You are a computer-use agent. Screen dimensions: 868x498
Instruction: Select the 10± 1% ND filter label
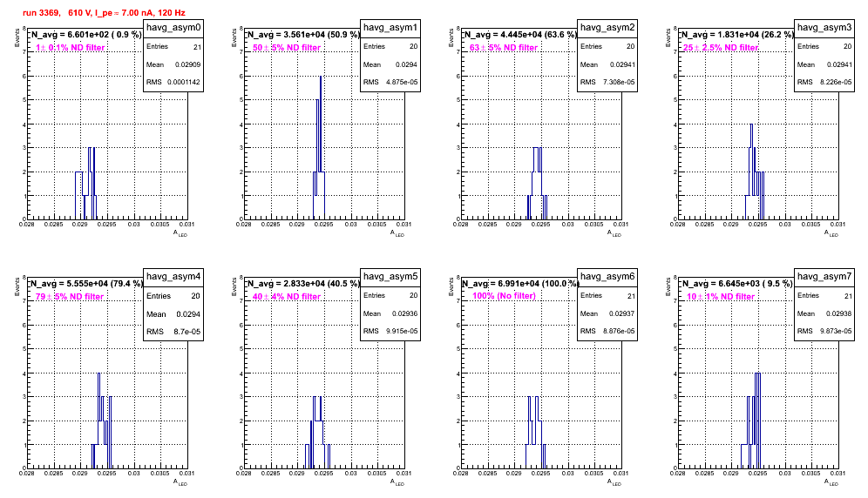(x=721, y=297)
